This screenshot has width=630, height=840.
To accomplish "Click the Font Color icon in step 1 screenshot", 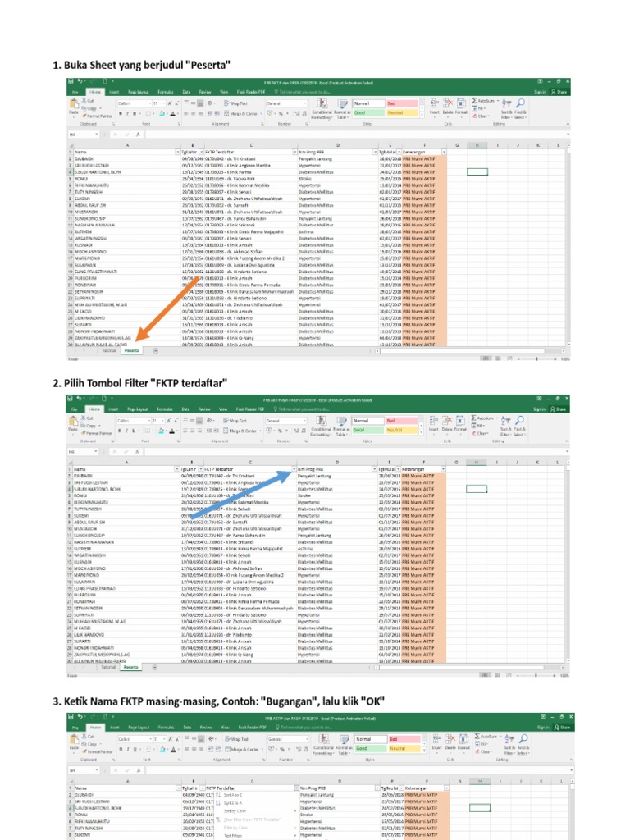I will pos(172,113).
